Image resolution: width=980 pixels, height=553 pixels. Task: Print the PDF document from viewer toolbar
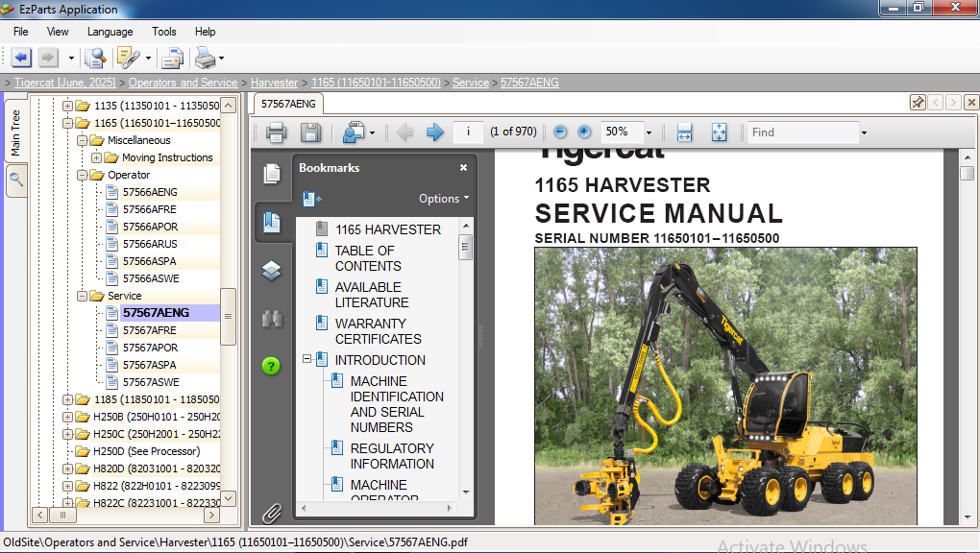277,132
